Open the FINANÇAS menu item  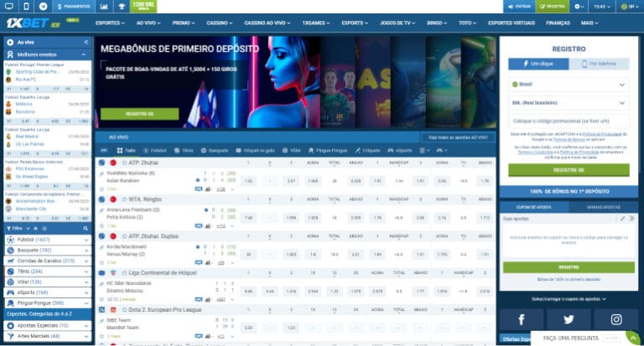click(x=558, y=23)
